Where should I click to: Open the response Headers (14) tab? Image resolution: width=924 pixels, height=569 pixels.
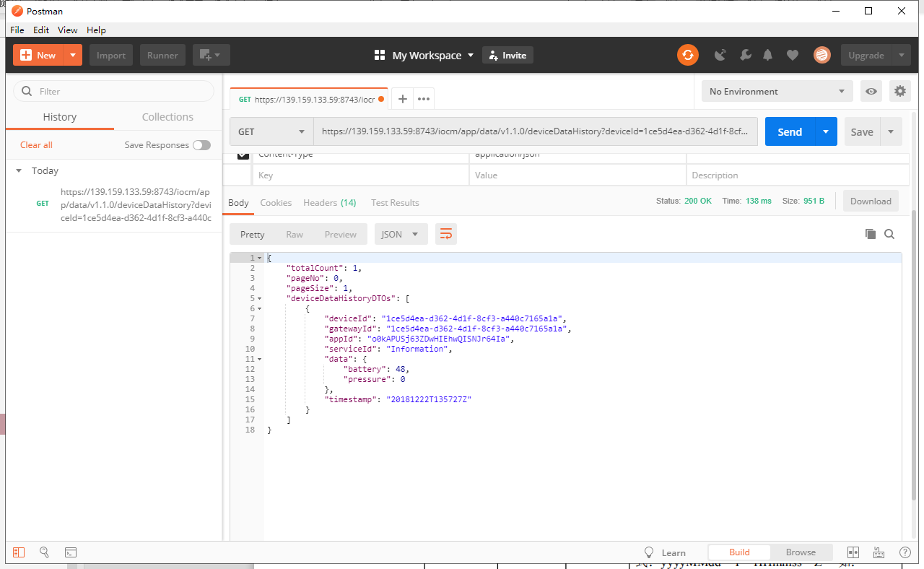pyautogui.click(x=329, y=203)
